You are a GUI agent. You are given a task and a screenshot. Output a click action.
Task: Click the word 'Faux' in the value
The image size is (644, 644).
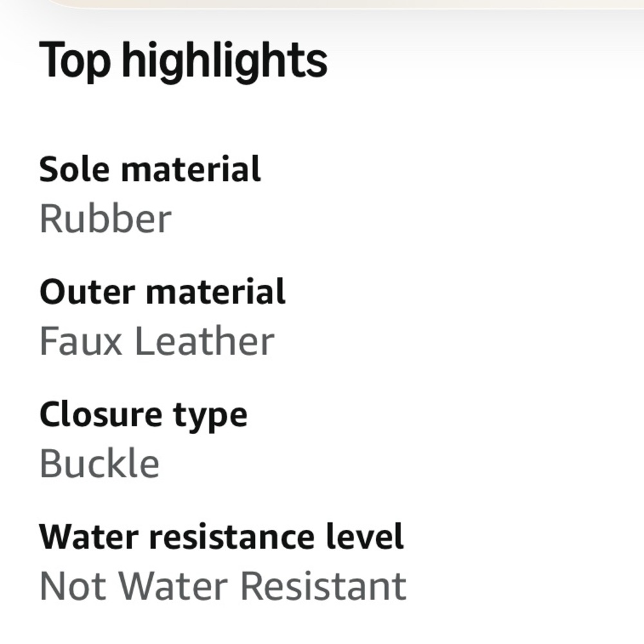point(81,341)
